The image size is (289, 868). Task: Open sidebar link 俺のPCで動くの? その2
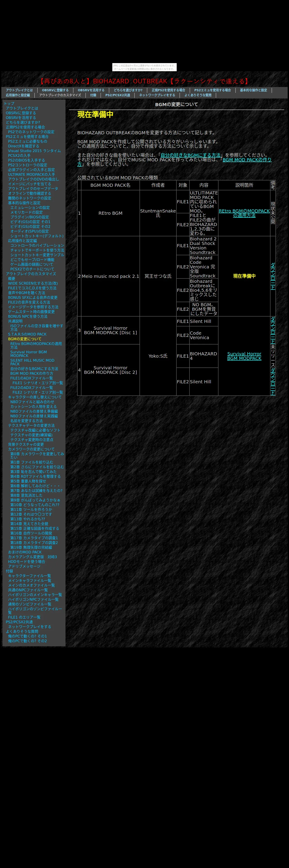27,641
